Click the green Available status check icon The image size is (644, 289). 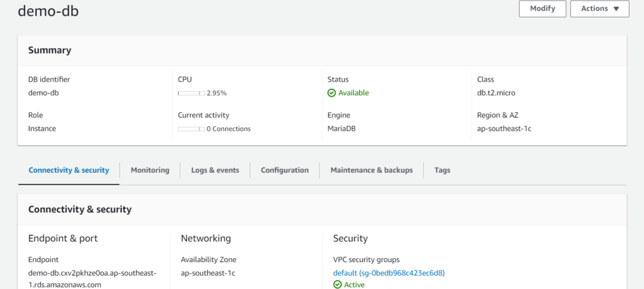pyautogui.click(x=331, y=93)
